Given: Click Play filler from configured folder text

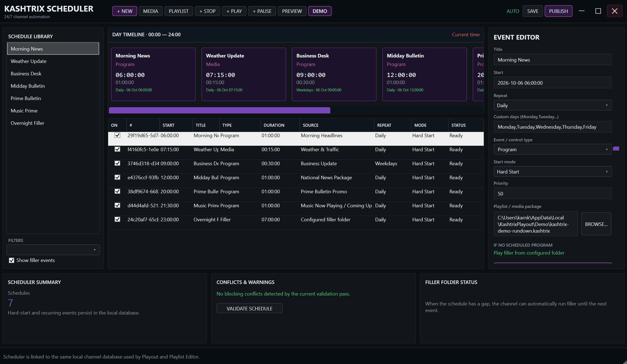Looking at the screenshot, I should point(529,253).
